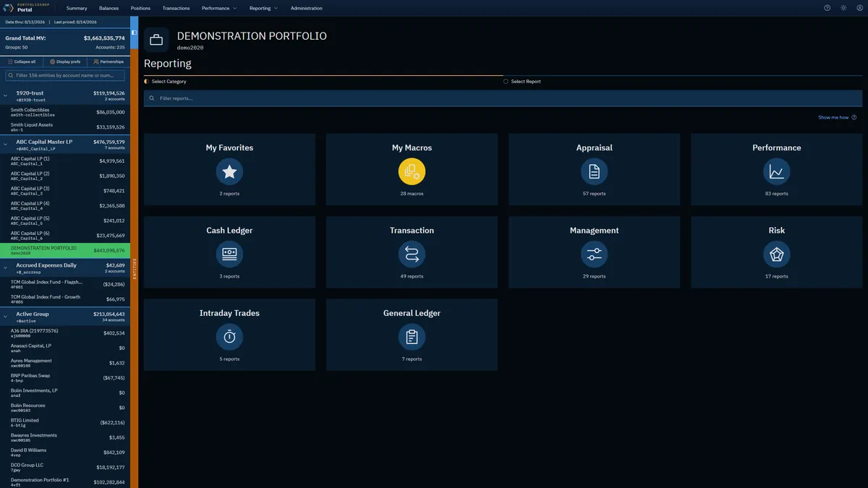
Task: Collapse the Accrued Expenses Daily group
Action: point(6,268)
